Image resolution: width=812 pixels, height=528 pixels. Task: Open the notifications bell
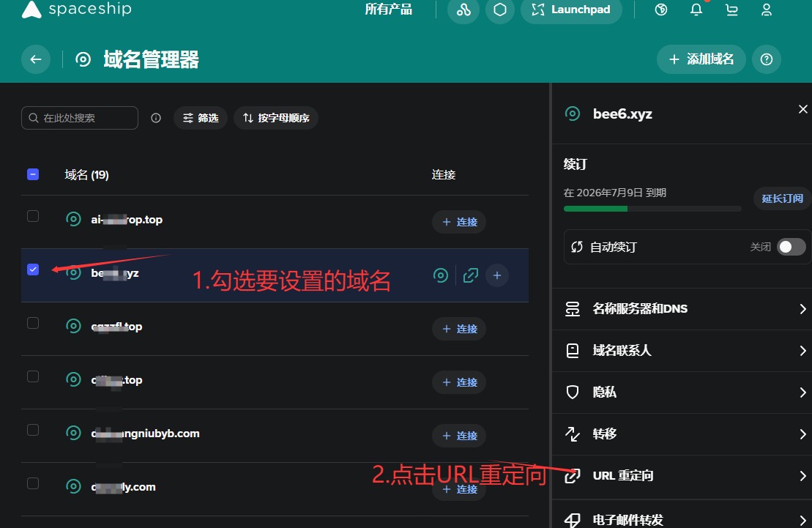pos(696,10)
